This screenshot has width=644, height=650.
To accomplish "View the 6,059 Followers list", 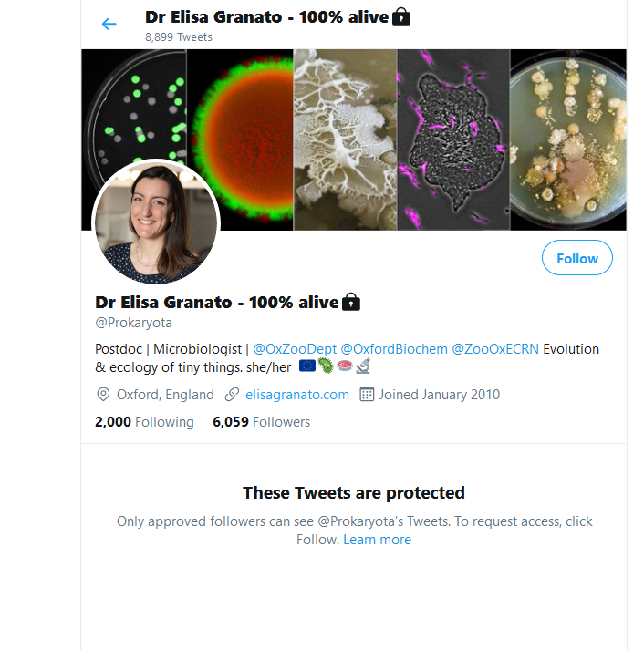I will tap(261, 422).
